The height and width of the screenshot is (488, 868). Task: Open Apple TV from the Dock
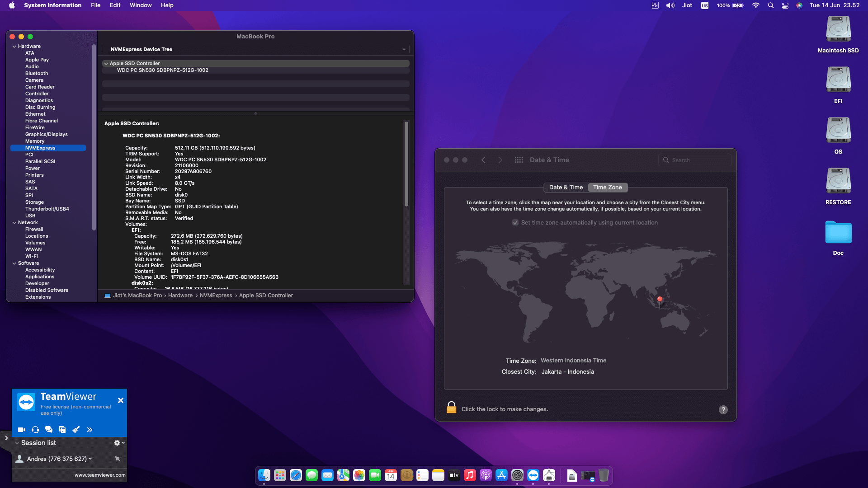coord(454,475)
